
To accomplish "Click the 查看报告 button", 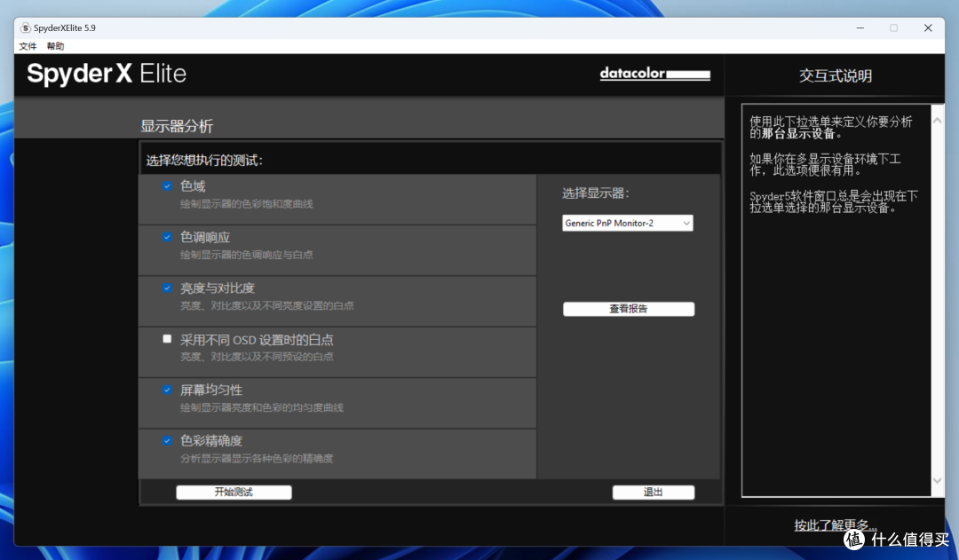I will coord(629,309).
